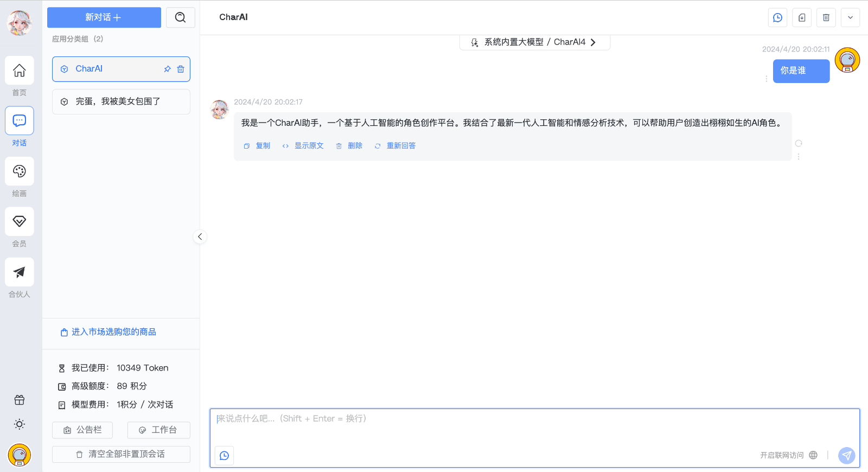Image resolution: width=868 pixels, height=472 pixels.
Task: Focus the message input text box
Action: (534, 426)
